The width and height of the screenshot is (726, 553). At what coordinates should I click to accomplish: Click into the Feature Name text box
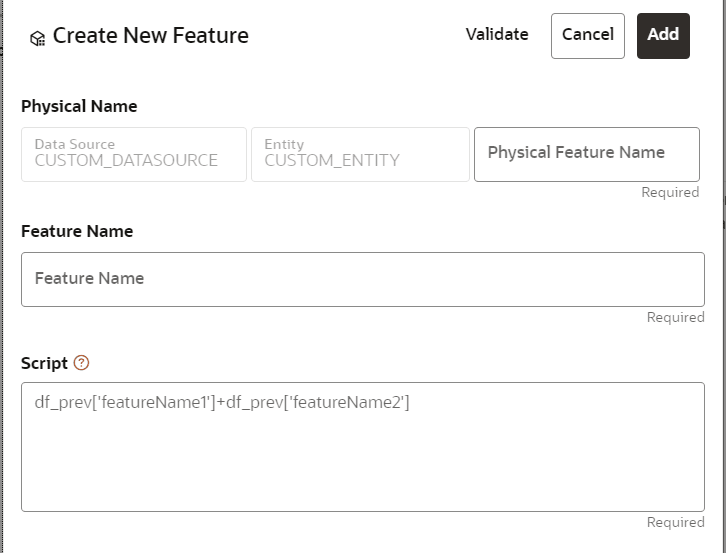[x=362, y=279]
